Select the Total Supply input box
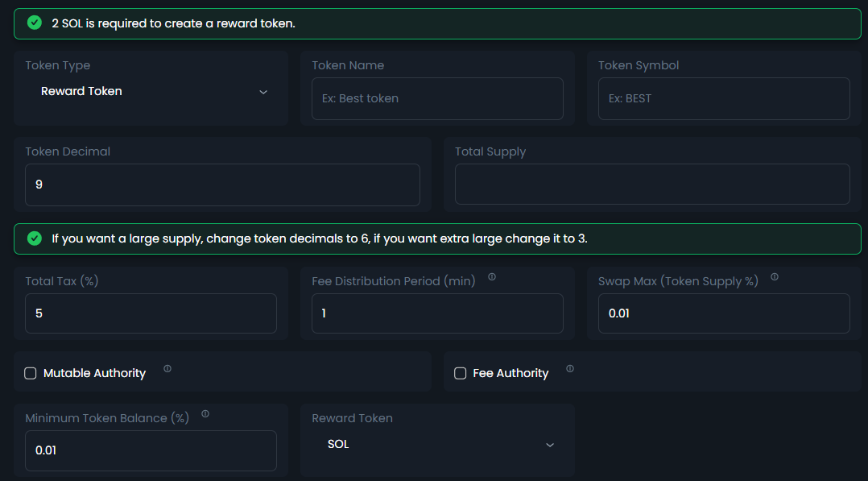868x481 pixels. (x=652, y=185)
